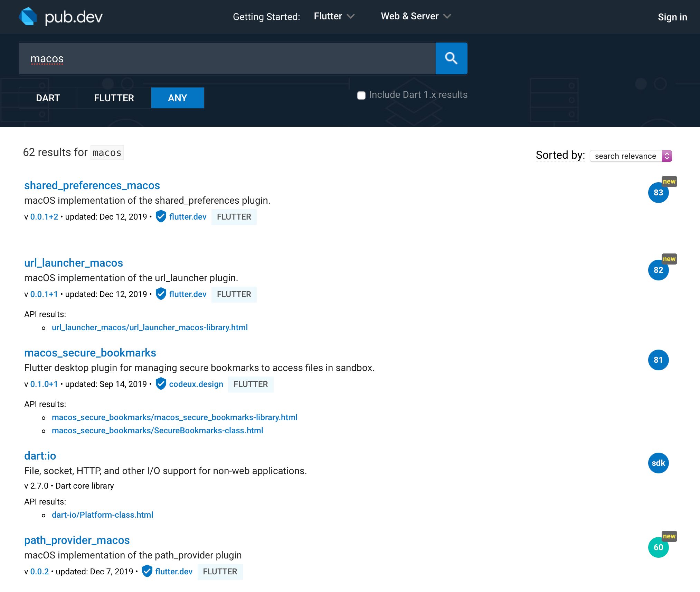700x592 pixels.
Task: Click Sign in link
Action: [x=672, y=17]
